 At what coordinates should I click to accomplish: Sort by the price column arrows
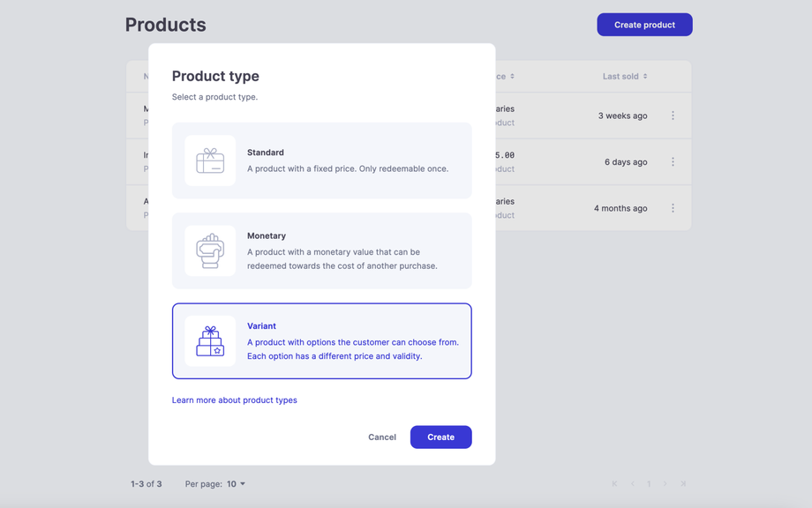[512, 77]
